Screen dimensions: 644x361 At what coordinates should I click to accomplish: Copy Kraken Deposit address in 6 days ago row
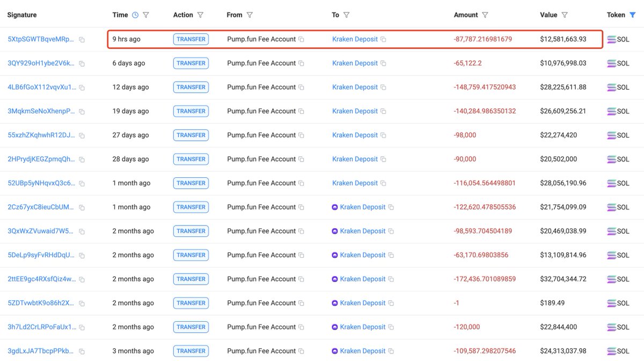click(x=383, y=63)
